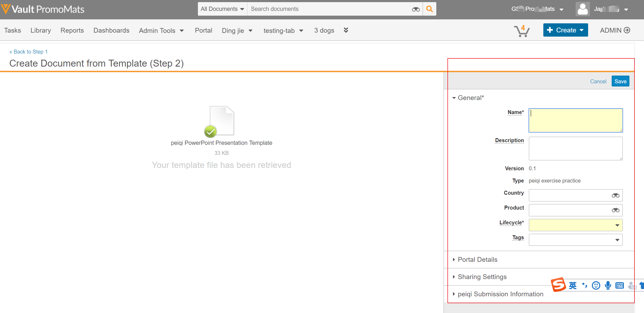
Task: Expand the Portal Details section
Action: click(477, 259)
